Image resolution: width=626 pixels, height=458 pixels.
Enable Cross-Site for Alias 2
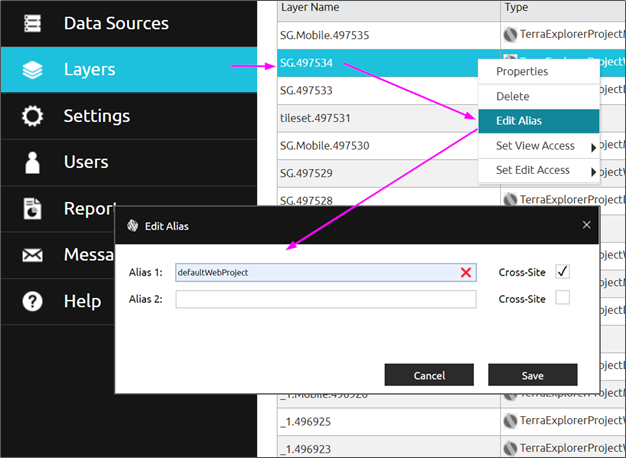[563, 298]
